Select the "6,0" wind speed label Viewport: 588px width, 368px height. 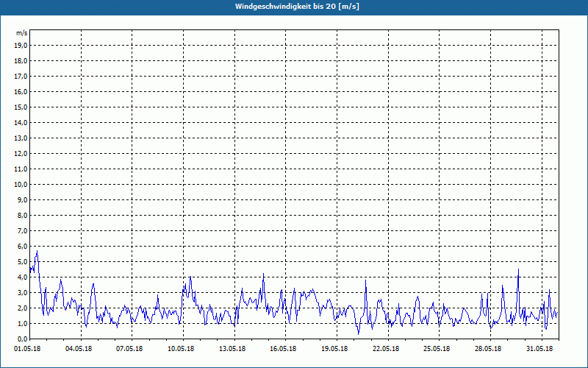[x=22, y=247]
